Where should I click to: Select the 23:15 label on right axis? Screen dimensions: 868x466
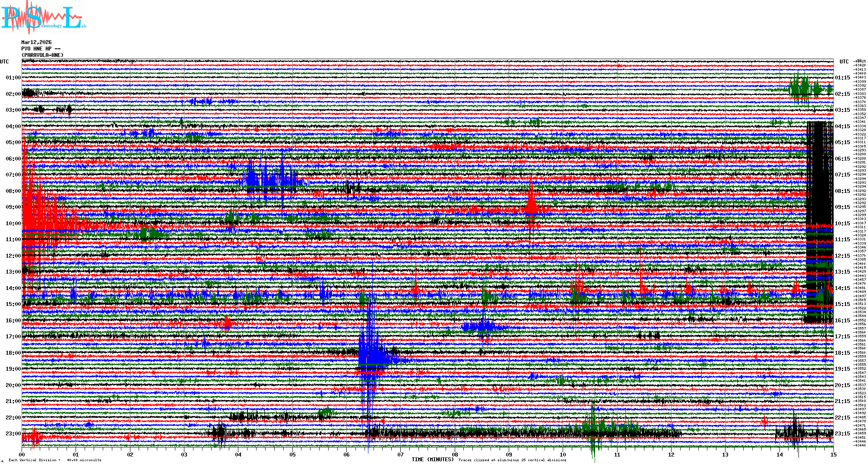pos(842,434)
